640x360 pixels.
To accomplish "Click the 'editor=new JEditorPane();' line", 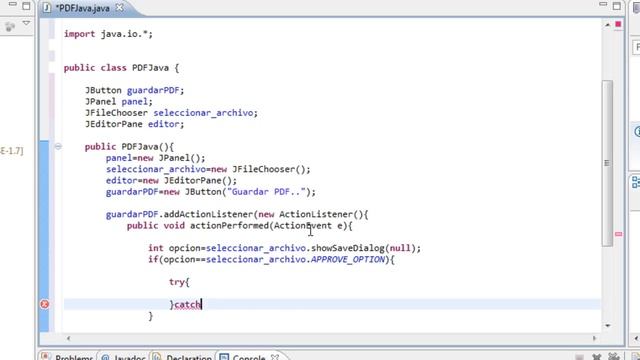I will [x=171, y=180].
